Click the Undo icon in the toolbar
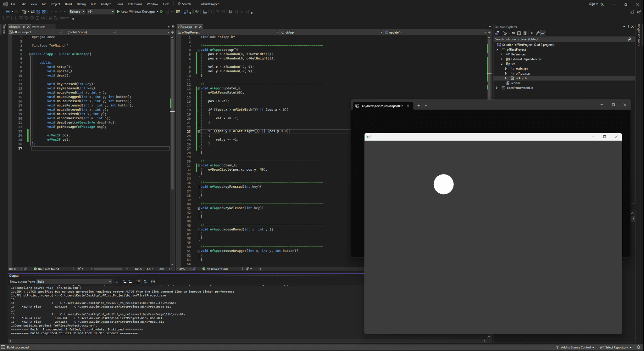This screenshot has width=644, height=351. coord(52,12)
